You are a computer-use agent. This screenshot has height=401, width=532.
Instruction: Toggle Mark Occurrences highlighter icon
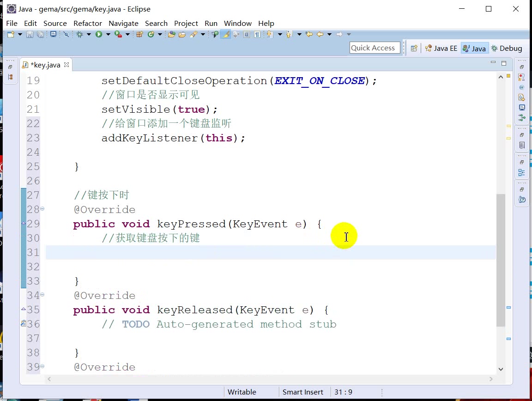(x=226, y=34)
